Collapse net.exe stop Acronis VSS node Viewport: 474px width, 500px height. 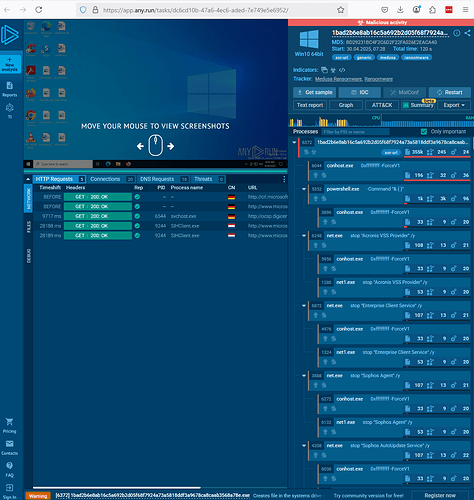(304, 236)
